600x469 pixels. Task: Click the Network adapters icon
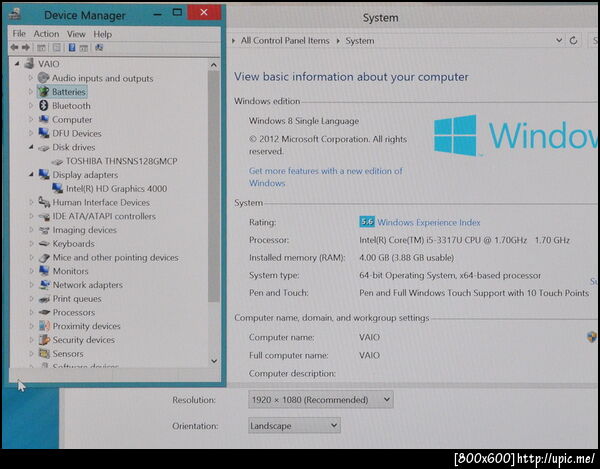pos(44,285)
